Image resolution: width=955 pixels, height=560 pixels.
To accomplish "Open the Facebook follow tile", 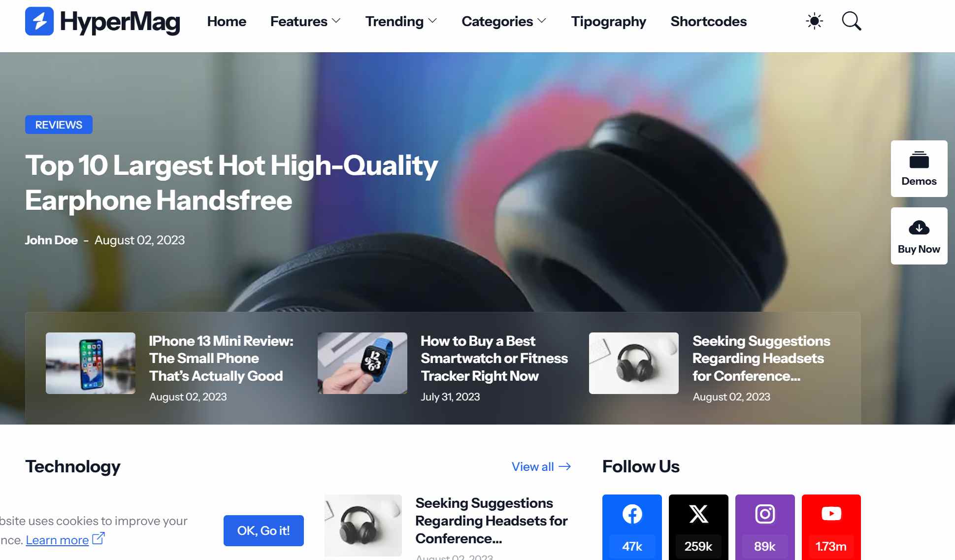I will coord(632,527).
